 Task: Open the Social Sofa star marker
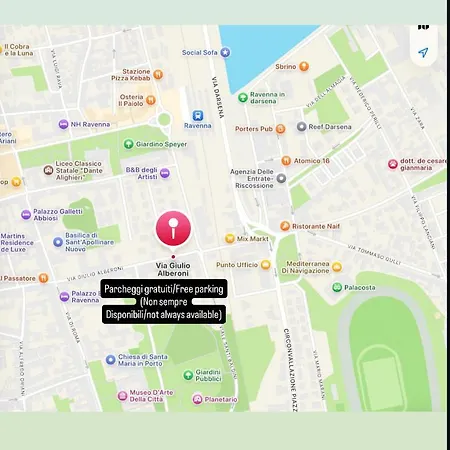click(225, 52)
